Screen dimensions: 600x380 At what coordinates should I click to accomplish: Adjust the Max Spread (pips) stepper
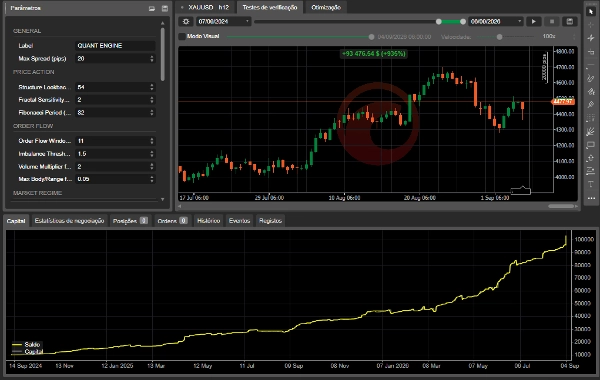(152, 59)
